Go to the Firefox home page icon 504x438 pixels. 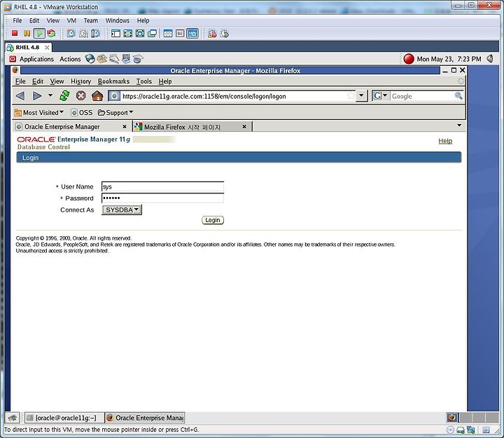pyautogui.click(x=97, y=95)
